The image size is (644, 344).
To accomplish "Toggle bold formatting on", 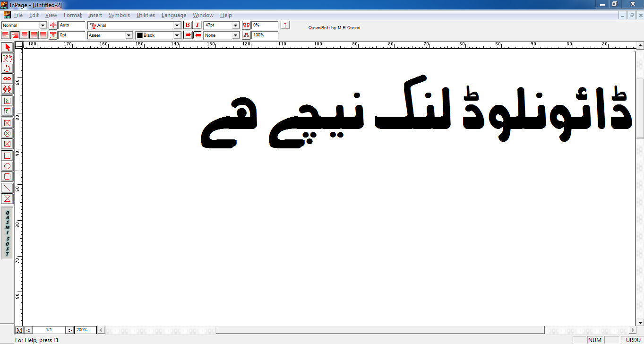I will click(188, 25).
